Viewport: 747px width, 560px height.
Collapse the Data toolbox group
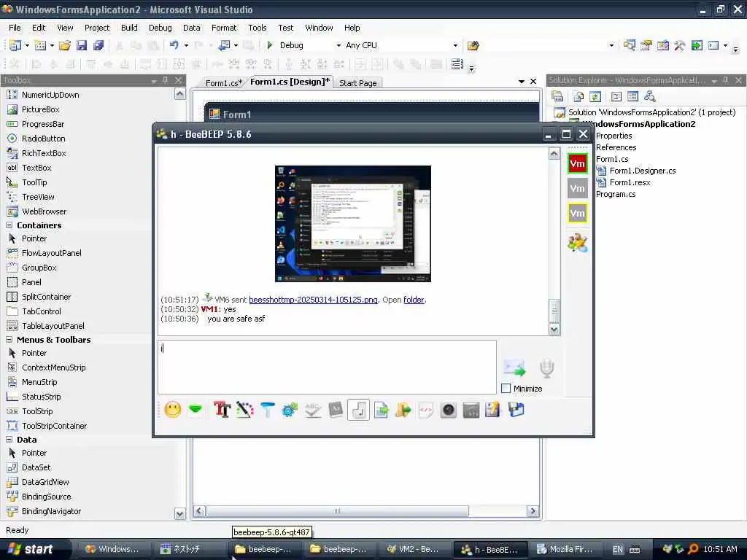[9, 440]
